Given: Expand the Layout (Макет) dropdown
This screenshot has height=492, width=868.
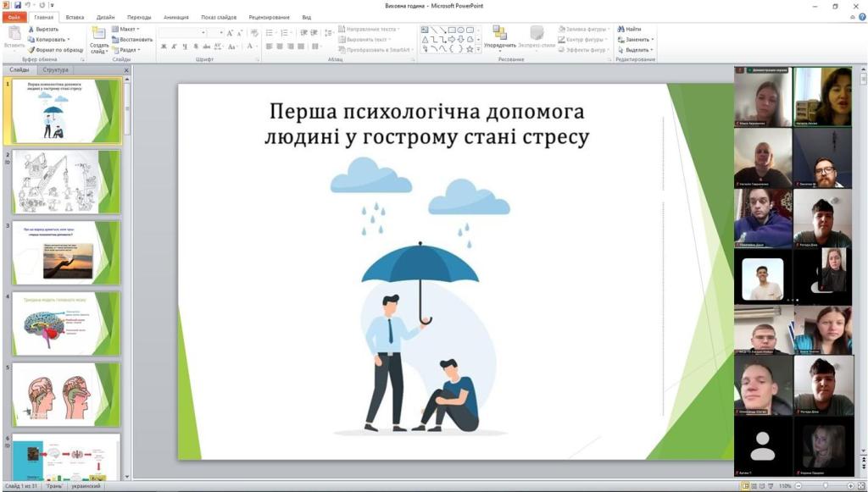Looking at the screenshot, I should tap(127, 29).
